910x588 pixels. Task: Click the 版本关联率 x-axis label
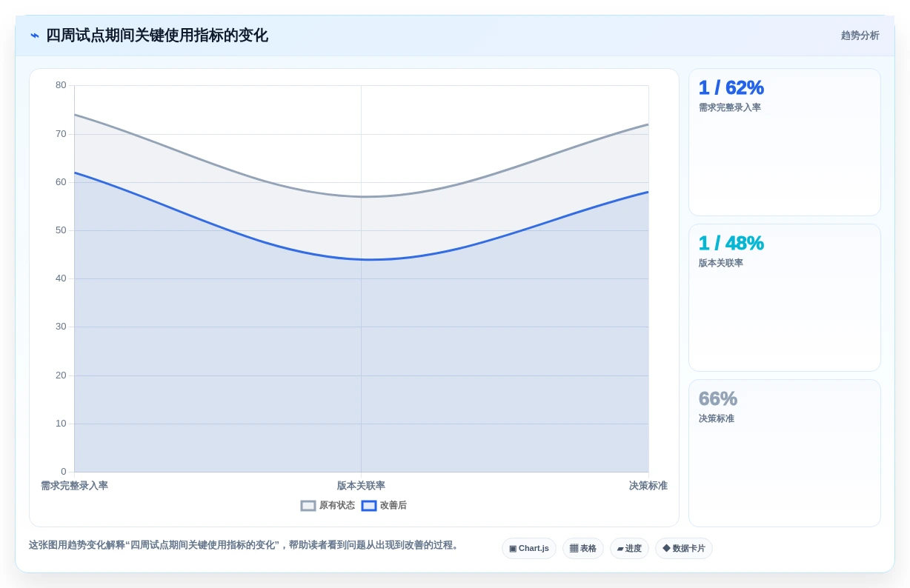361,486
